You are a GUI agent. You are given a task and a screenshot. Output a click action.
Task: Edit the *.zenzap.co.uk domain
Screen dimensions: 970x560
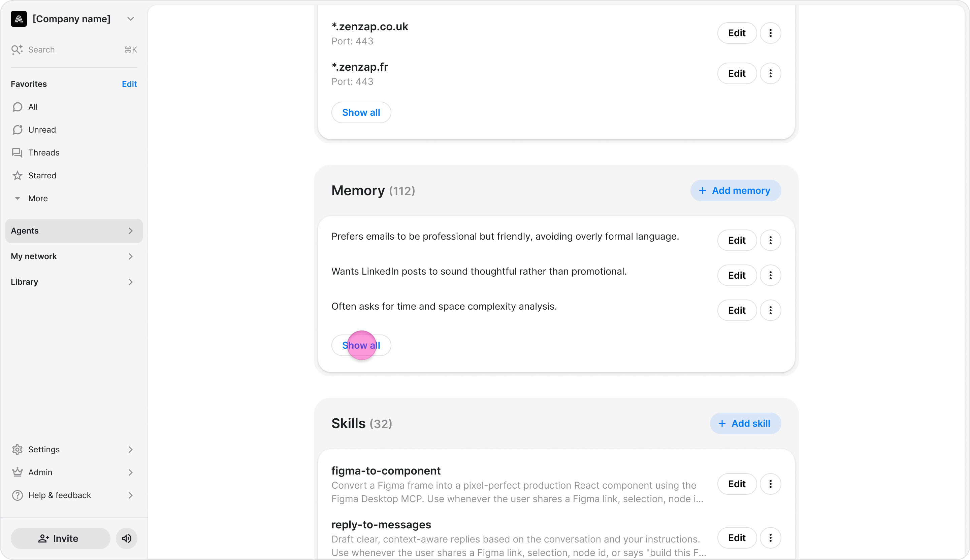737,33
